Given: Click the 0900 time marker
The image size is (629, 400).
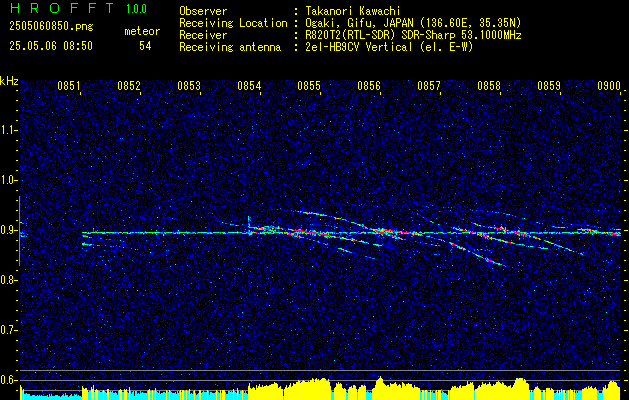Looking at the screenshot, I should coord(609,85).
